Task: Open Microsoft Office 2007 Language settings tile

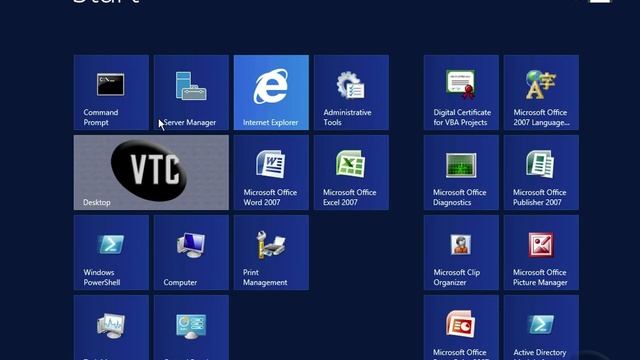Action: (541, 92)
